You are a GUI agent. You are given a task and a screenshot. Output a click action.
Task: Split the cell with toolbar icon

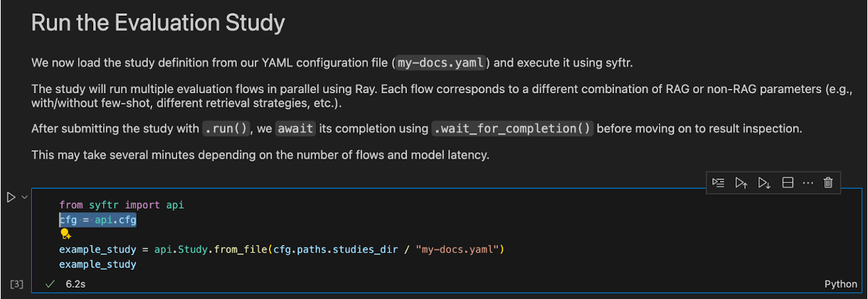[x=788, y=183]
